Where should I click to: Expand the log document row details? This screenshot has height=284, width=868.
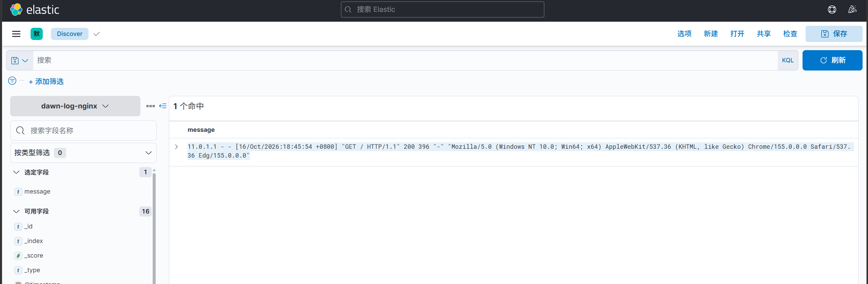pyautogui.click(x=176, y=147)
